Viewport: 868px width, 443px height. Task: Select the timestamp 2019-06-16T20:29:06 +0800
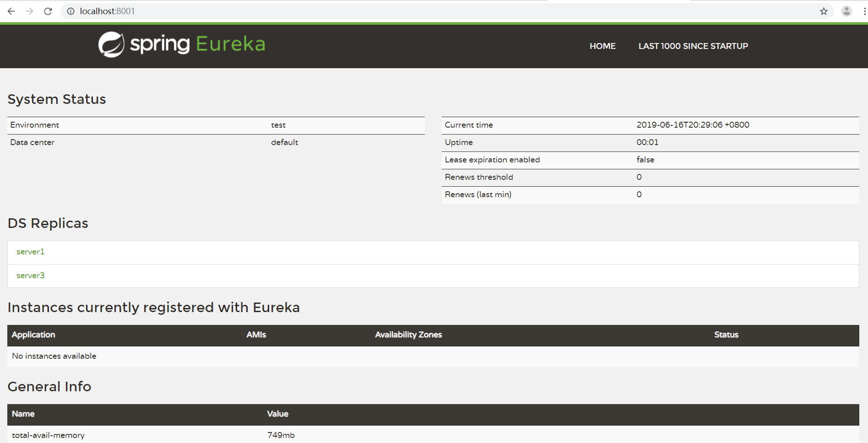click(693, 125)
